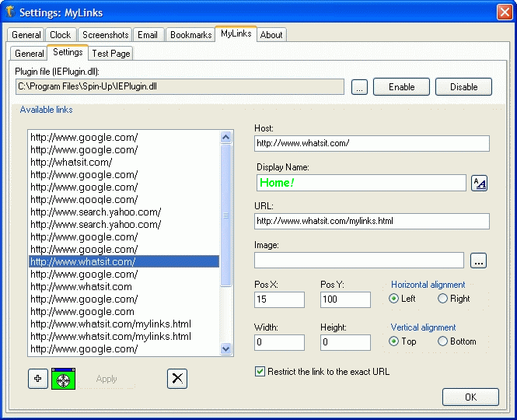
Task: Open the Display Name font style icon
Action: [x=480, y=183]
